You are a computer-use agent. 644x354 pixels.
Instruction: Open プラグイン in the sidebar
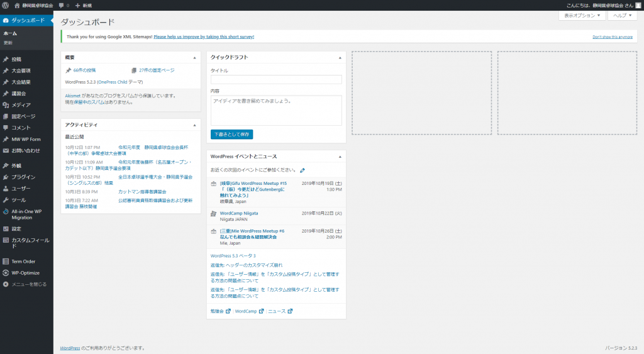coord(23,177)
